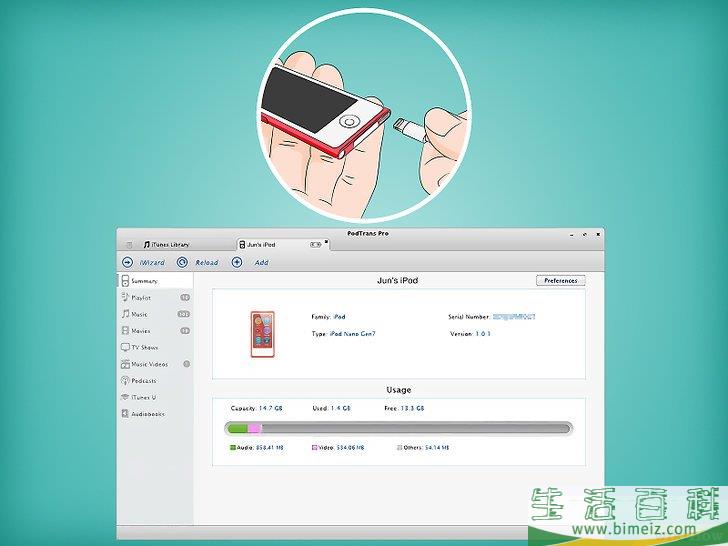Click the Playlist note-list icon
The image size is (728, 546).
[125, 297]
